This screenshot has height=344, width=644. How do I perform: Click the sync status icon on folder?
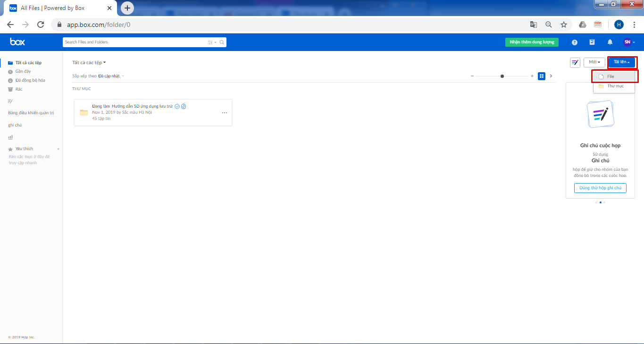tap(184, 107)
